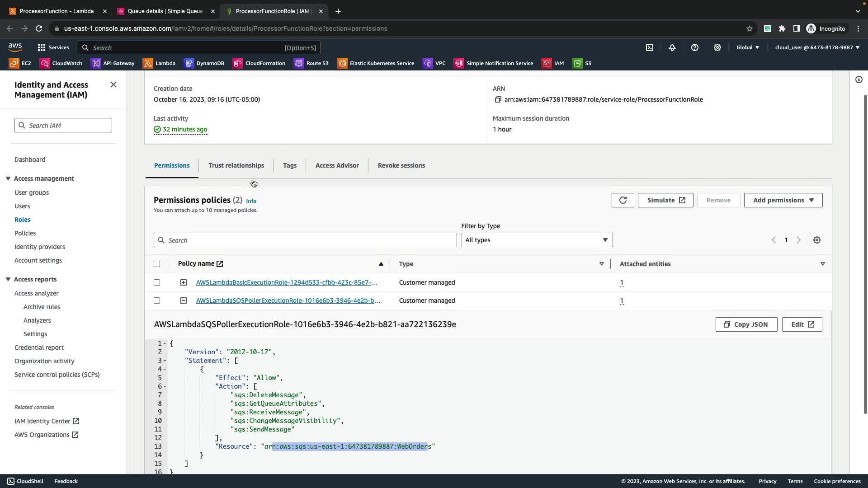Switch to the Trust relationships tab
This screenshot has width=868, height=488.
236,165
